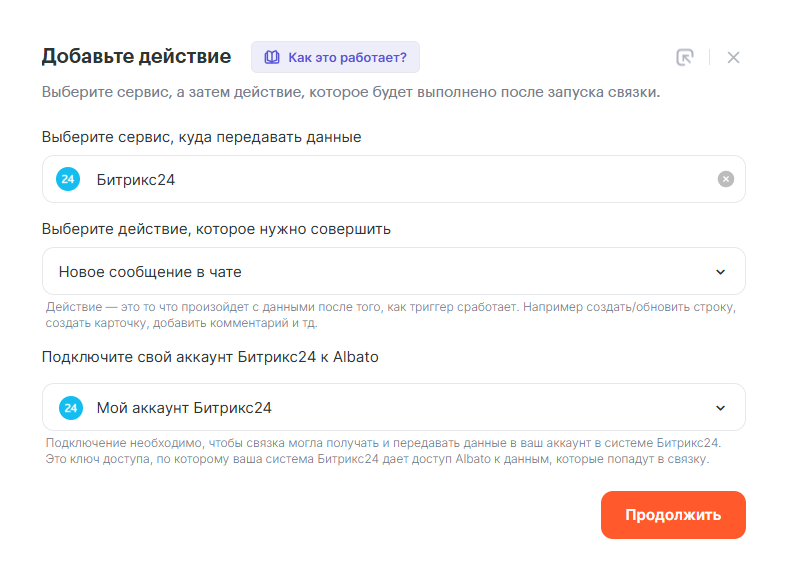786x580 pixels.
Task: Click the subtitle "Выберите сервис, а затем действие"
Action: pos(350,93)
